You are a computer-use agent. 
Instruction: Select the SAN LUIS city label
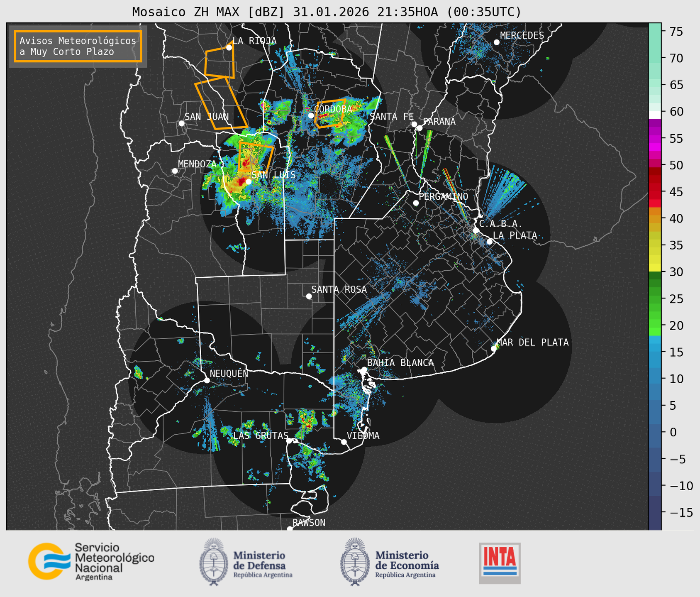[x=274, y=175]
